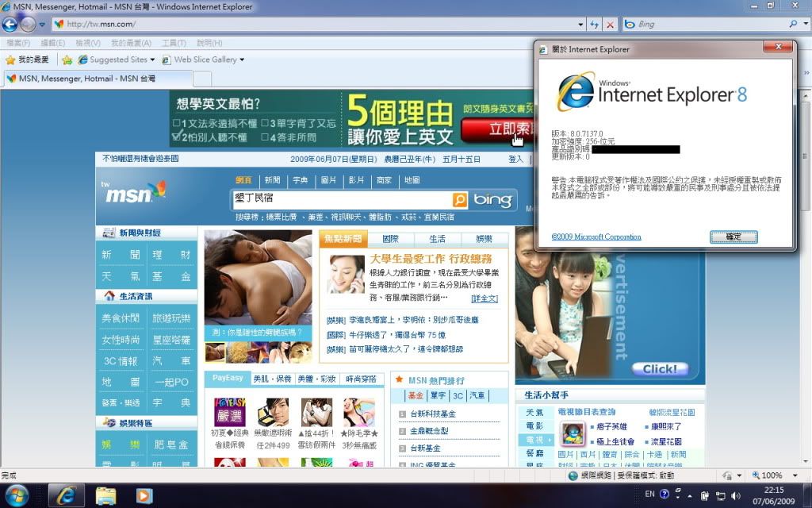Open the 我的最愛 favorites star button

pos(26,60)
